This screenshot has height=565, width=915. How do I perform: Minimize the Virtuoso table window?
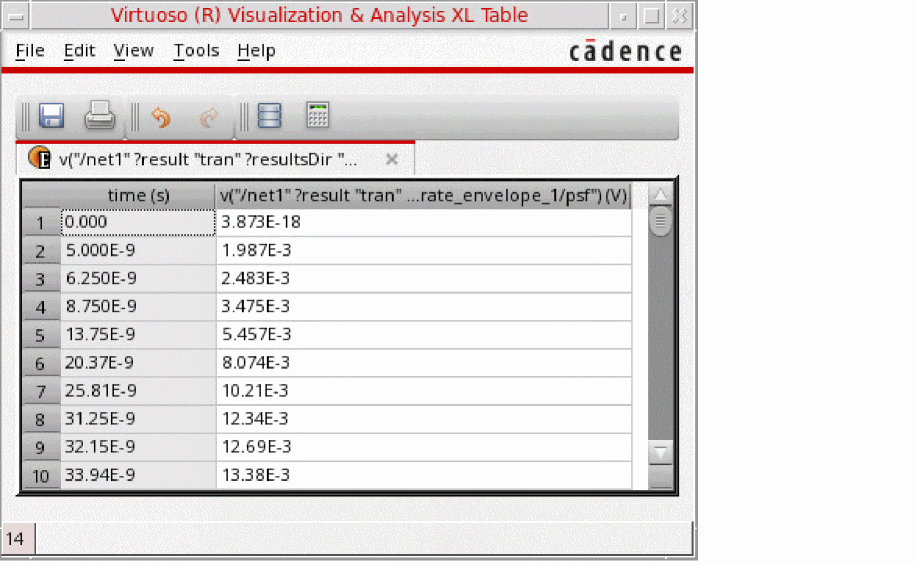click(623, 16)
